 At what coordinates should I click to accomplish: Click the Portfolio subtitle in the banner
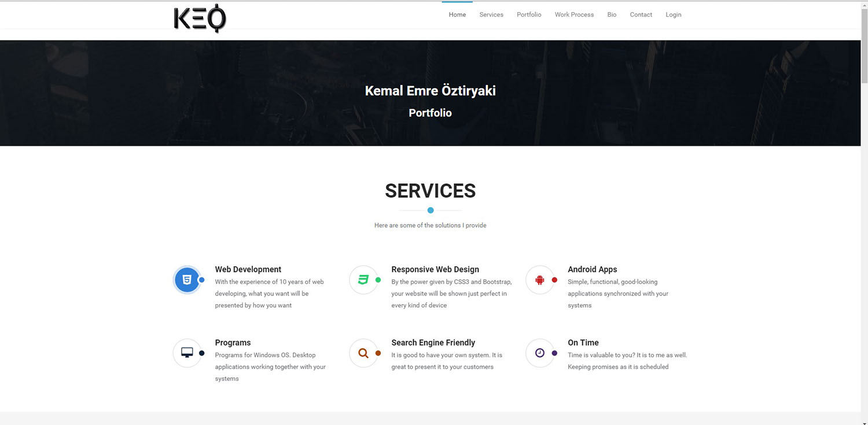coord(430,113)
